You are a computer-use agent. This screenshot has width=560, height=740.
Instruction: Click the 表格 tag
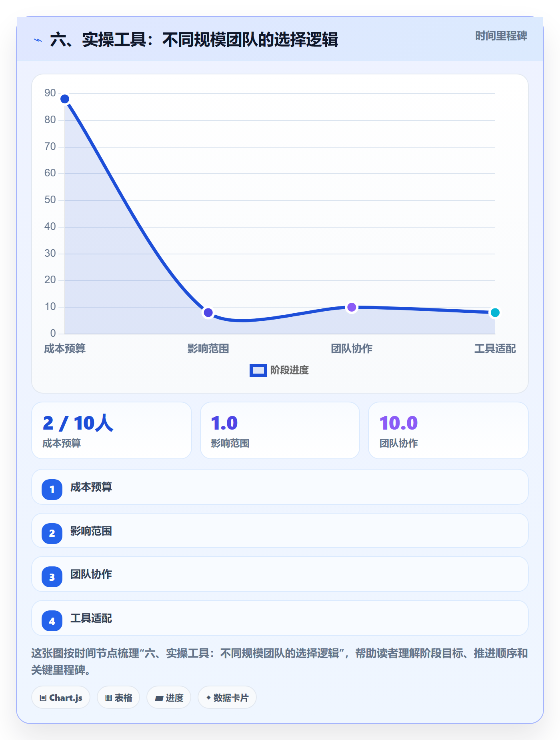coord(118,698)
